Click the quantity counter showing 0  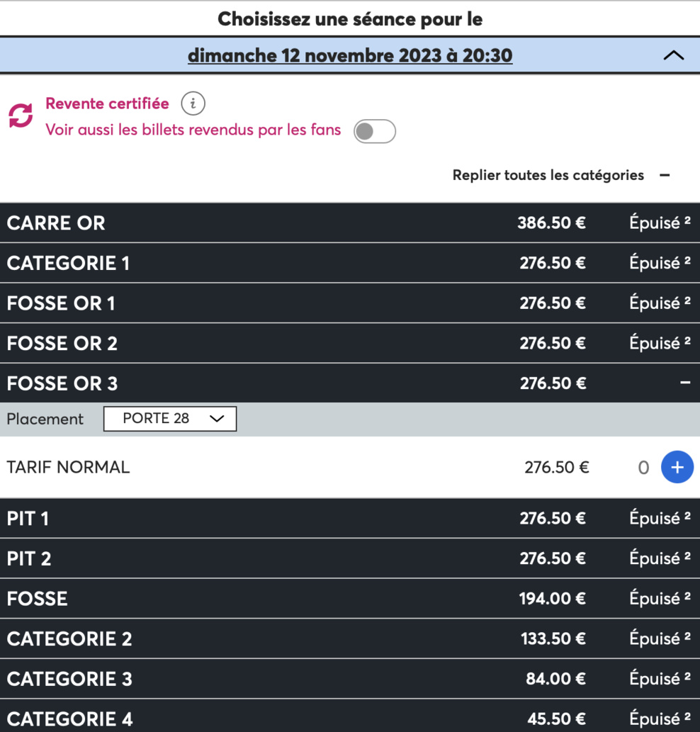[x=643, y=467]
